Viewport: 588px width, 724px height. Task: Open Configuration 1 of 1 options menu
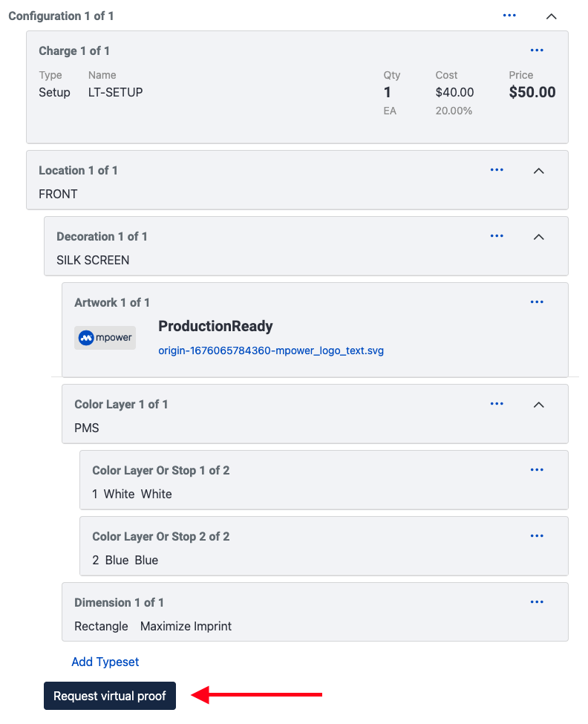coord(509,16)
